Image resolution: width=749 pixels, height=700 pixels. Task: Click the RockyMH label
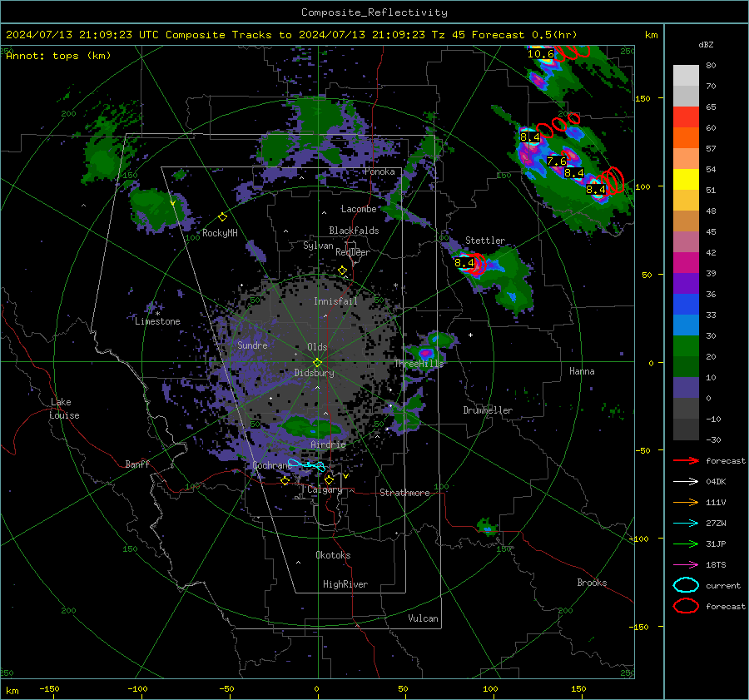pyautogui.click(x=220, y=233)
